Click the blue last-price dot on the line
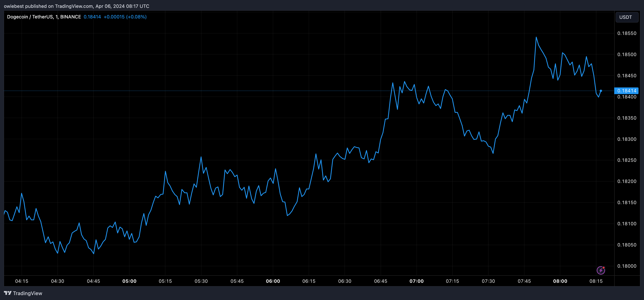Viewport: 644px width, 300px height. (x=601, y=91)
